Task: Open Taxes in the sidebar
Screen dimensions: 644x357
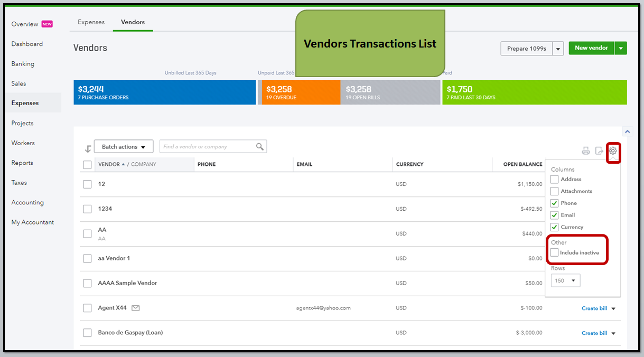Action: (x=19, y=183)
